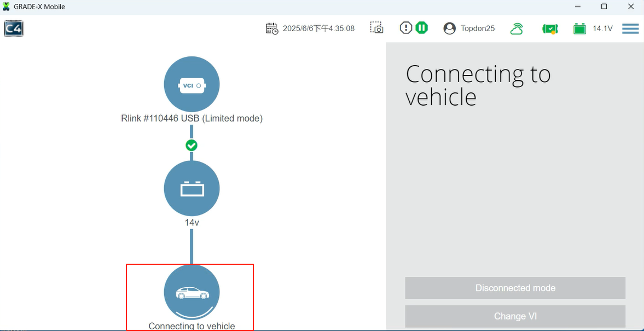Click the car Connecting to vehicle node

pos(192,293)
